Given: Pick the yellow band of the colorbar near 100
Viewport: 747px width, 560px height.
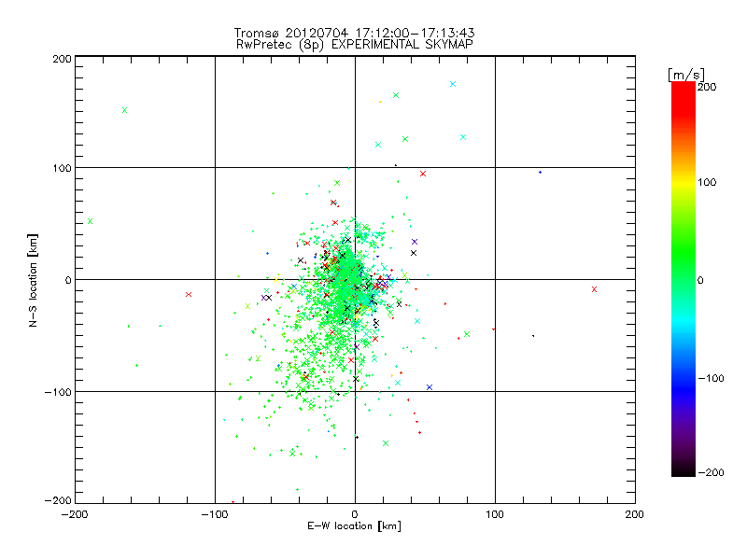Looking at the screenshot, I should click(684, 182).
